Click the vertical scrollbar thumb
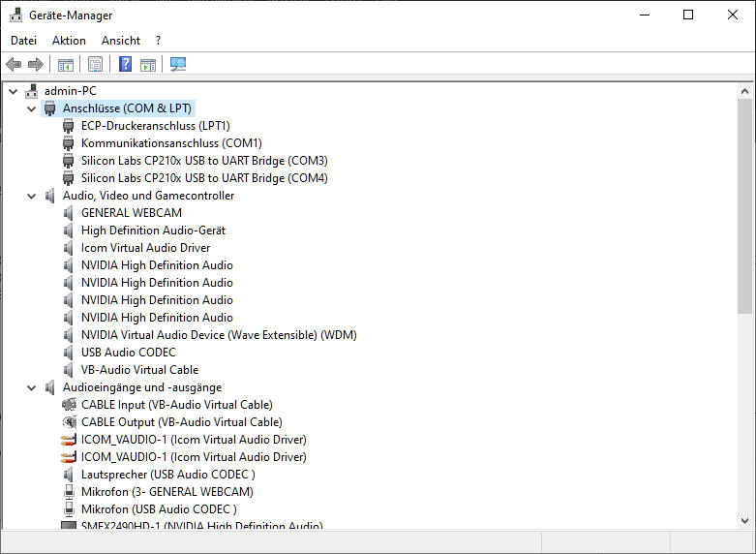The width and height of the screenshot is (756, 554). coord(745,206)
